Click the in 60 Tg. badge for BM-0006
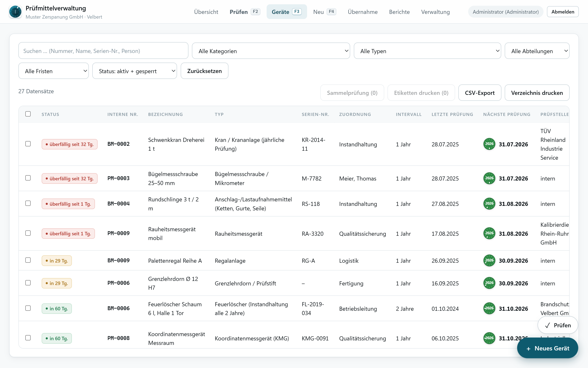This screenshot has height=368, width=588. pos(57,308)
